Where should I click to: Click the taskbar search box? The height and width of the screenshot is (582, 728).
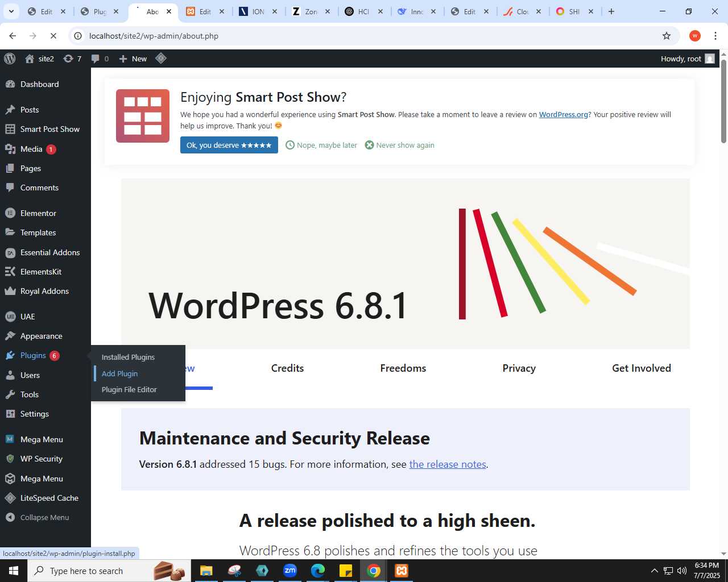tap(108, 571)
